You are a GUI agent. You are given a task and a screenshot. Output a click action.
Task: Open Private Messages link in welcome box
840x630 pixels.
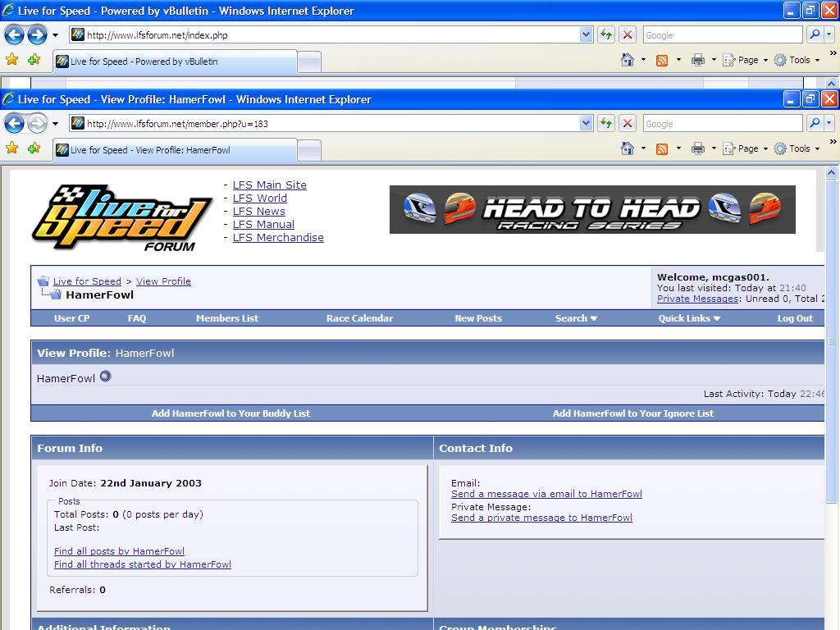coord(697,299)
